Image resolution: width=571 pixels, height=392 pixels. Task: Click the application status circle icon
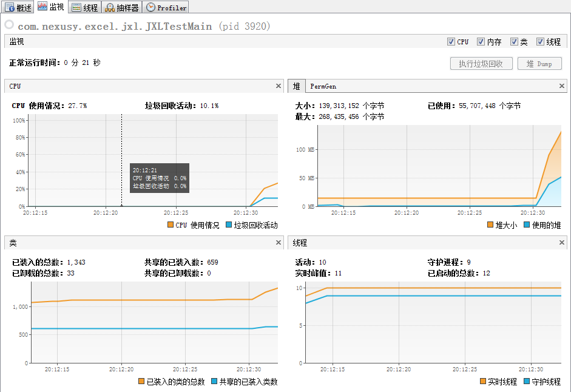coord(9,25)
